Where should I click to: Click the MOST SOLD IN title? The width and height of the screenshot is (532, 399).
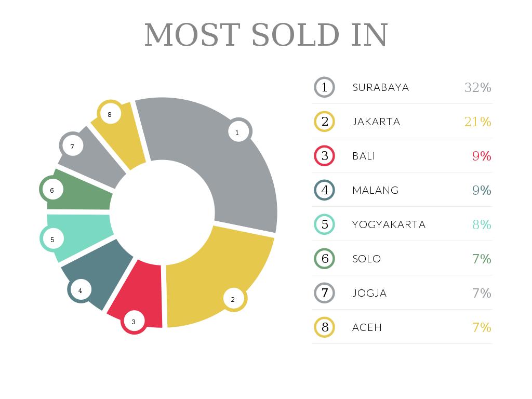pos(266,35)
